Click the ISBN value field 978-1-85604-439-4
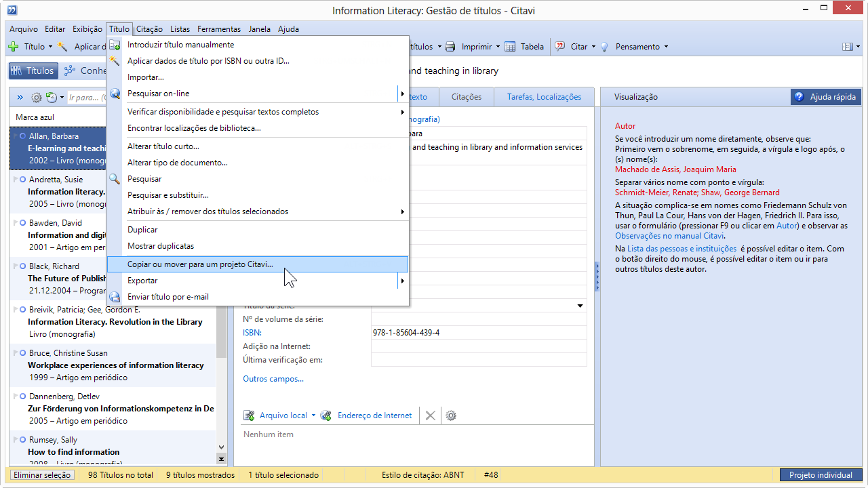Screen dimensions: 868x488 point(479,333)
